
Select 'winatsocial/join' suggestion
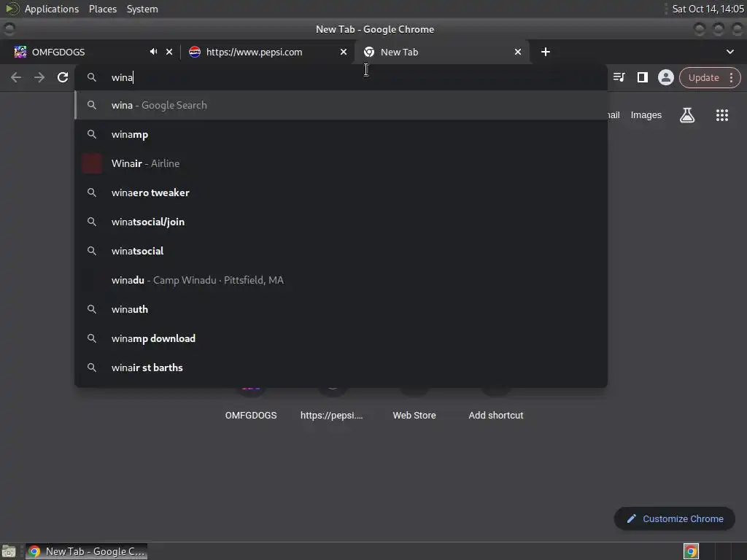click(x=341, y=222)
